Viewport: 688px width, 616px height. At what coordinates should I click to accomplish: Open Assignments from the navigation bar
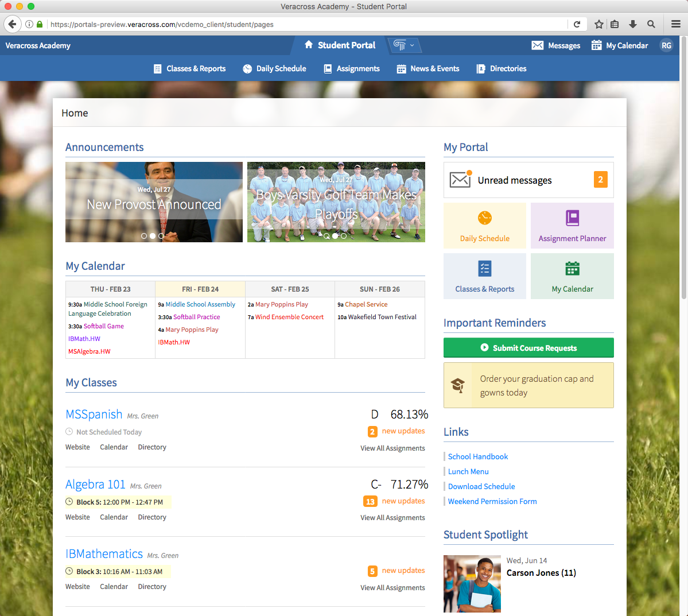pos(351,68)
